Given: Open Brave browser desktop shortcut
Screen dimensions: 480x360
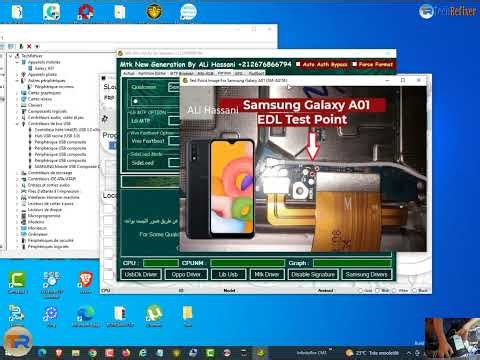Looking at the screenshot, I should pyautogui.click(x=85, y=282).
